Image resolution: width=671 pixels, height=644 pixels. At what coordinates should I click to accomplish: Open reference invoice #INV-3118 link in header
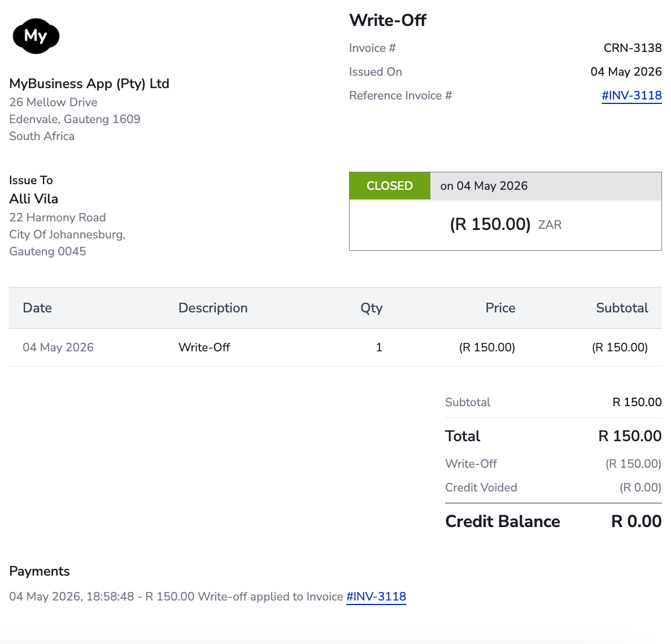631,95
